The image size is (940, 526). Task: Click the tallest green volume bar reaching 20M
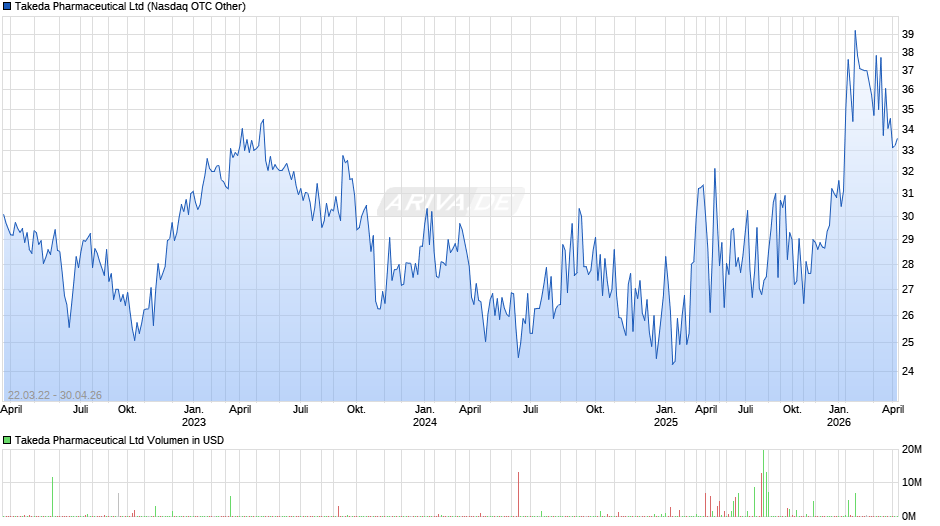763,483
